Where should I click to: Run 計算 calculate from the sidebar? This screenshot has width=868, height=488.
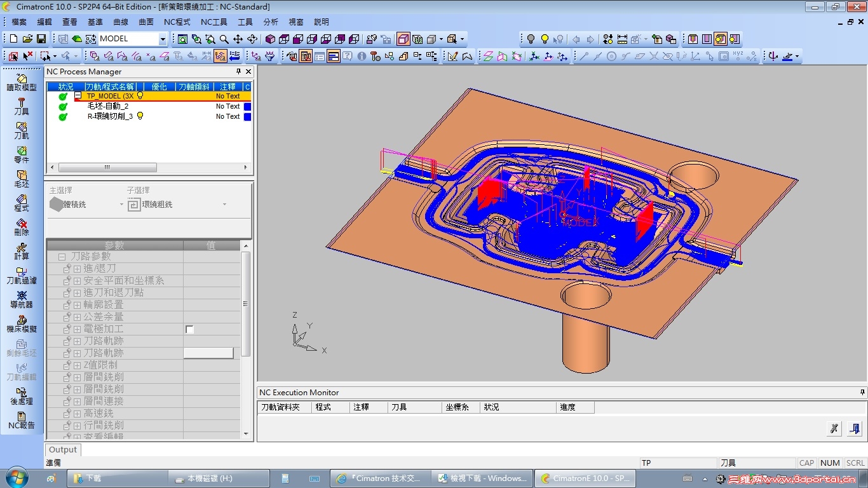tap(22, 252)
